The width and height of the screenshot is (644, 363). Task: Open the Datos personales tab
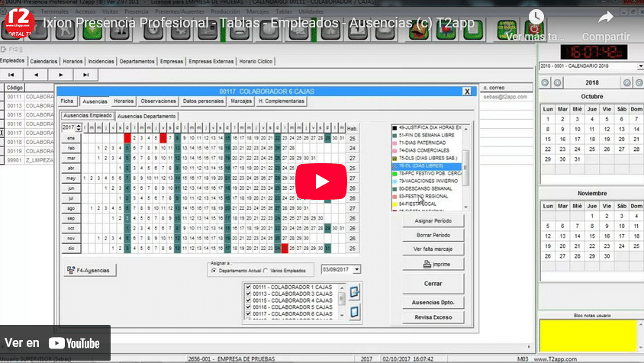pyautogui.click(x=203, y=101)
